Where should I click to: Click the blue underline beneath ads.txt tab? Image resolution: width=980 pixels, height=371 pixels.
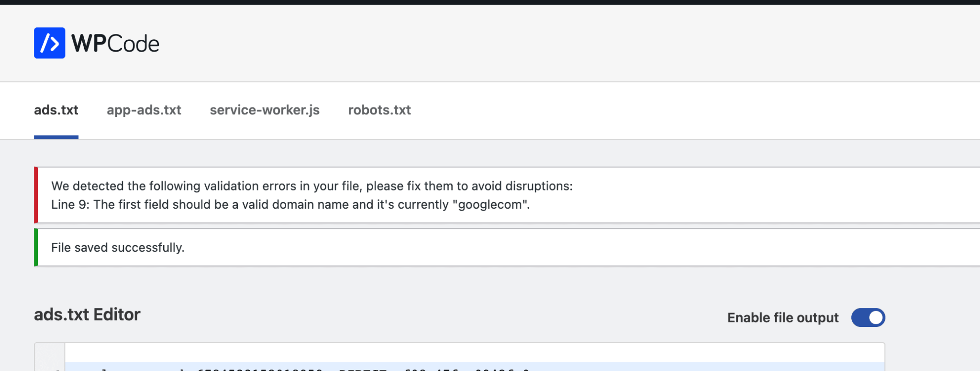tap(56, 137)
